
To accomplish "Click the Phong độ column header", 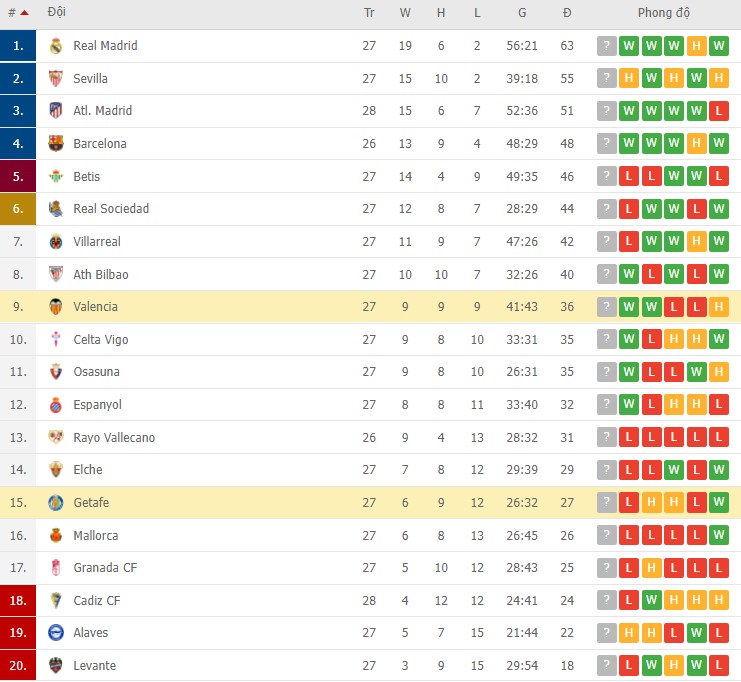I will [664, 13].
